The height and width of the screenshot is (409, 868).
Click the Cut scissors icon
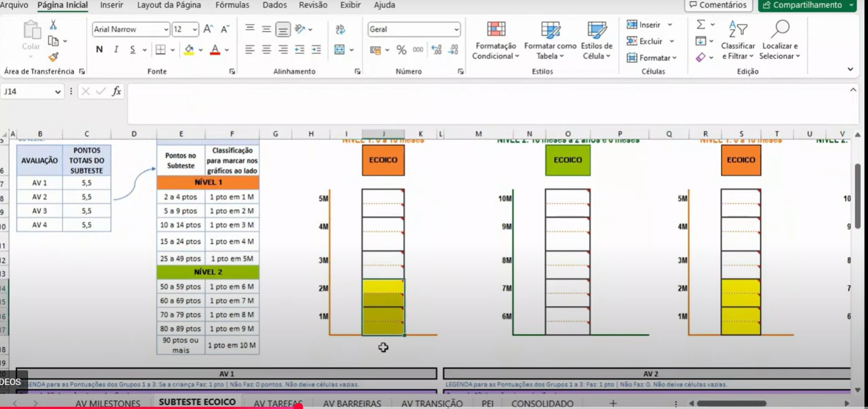[x=53, y=25]
